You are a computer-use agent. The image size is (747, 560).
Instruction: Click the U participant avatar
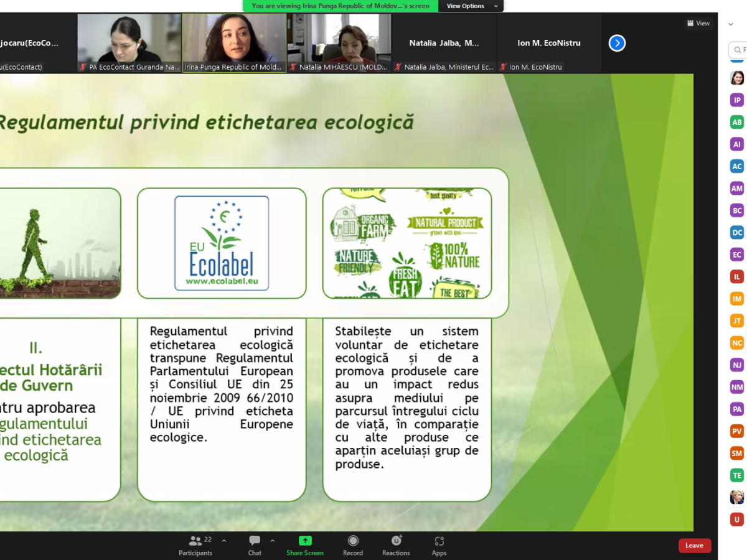click(x=737, y=520)
